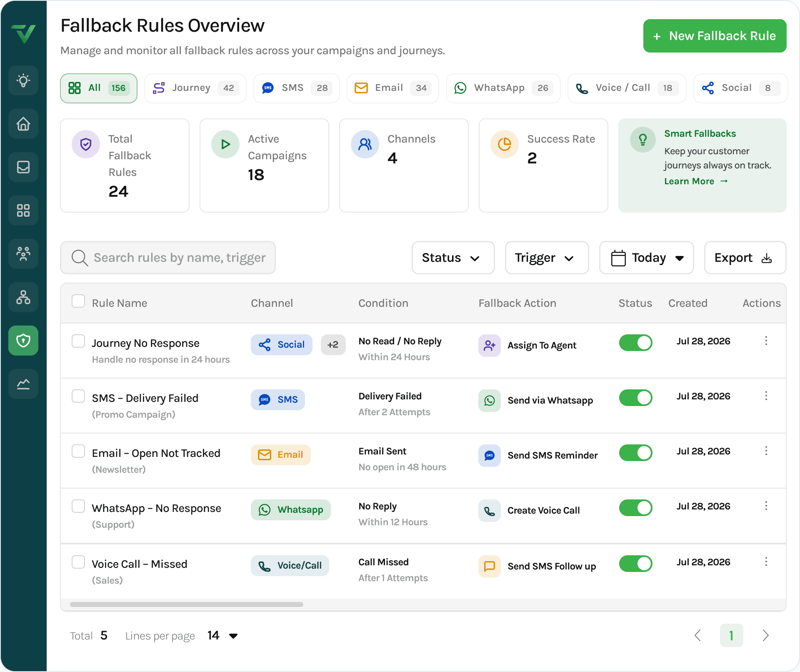The width and height of the screenshot is (800, 672).
Task: Switch to the SMS tab
Action: 297,88
